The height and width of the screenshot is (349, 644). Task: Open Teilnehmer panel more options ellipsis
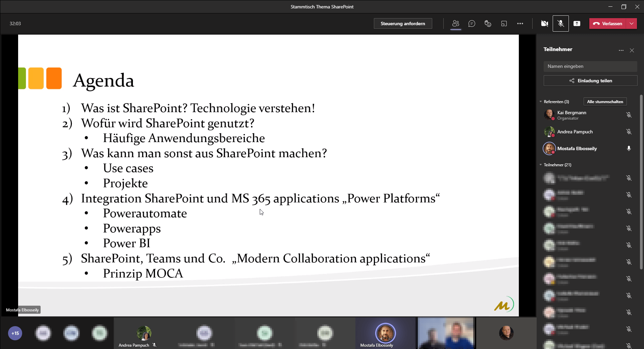click(621, 50)
